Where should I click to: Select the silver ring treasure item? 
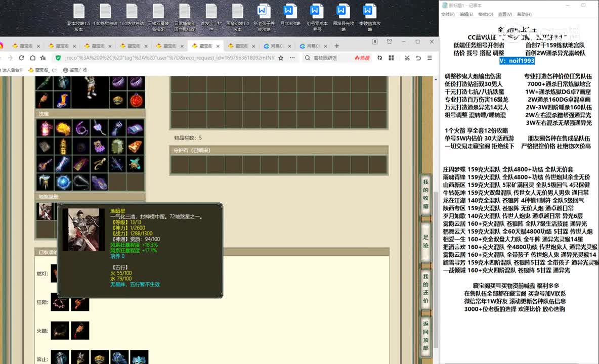click(80, 182)
